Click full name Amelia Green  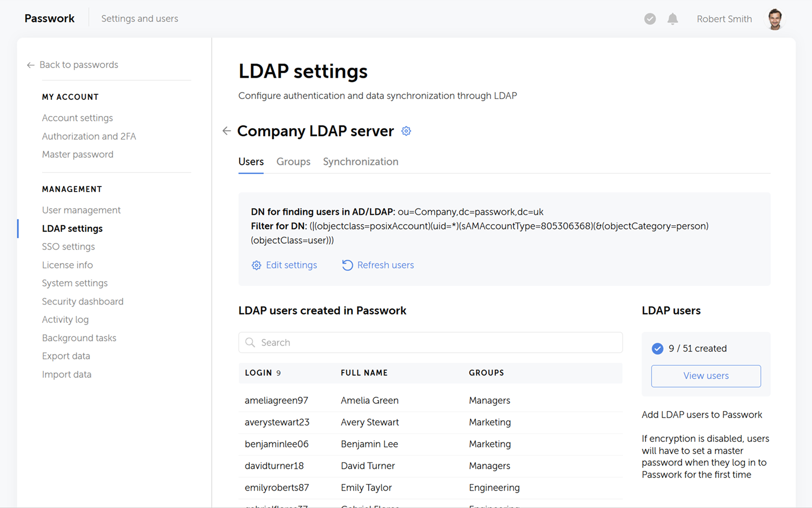click(370, 400)
